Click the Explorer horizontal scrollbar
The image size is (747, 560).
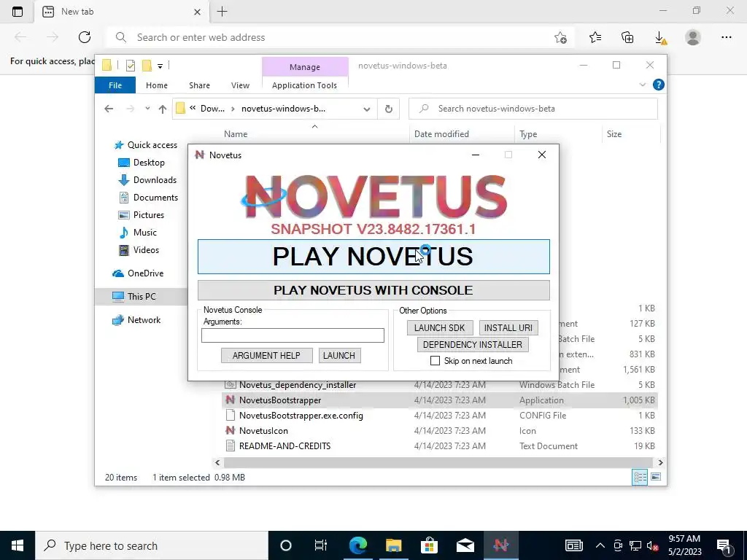[438, 462]
